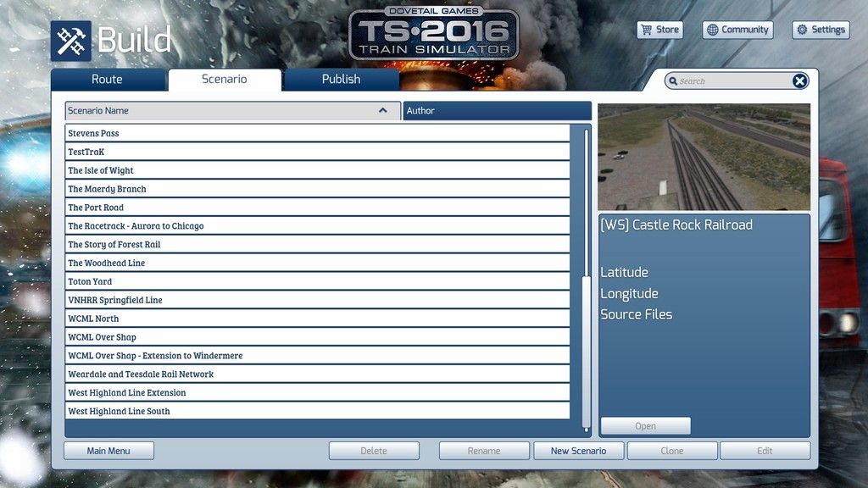
Task: Switch to the Route tab
Action: (108, 79)
